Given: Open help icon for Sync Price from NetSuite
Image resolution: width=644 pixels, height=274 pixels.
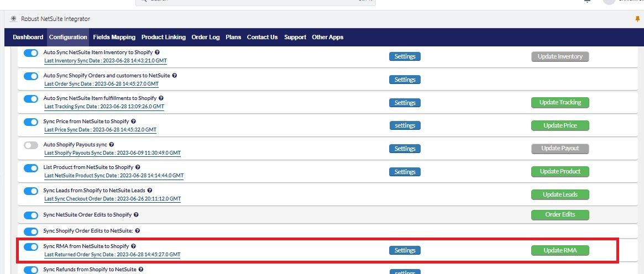Looking at the screenshot, I should coord(133,122).
